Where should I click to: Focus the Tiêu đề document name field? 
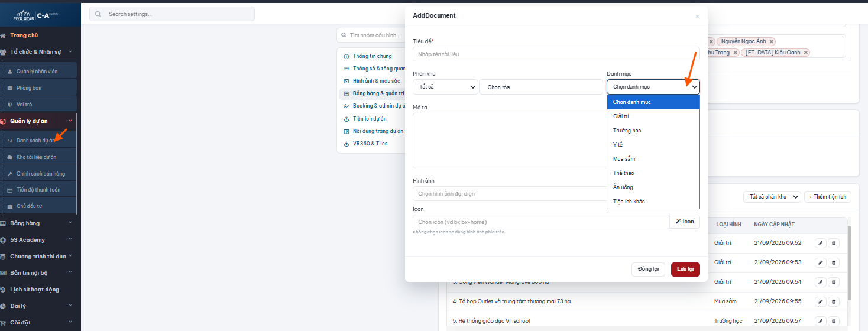(x=556, y=54)
